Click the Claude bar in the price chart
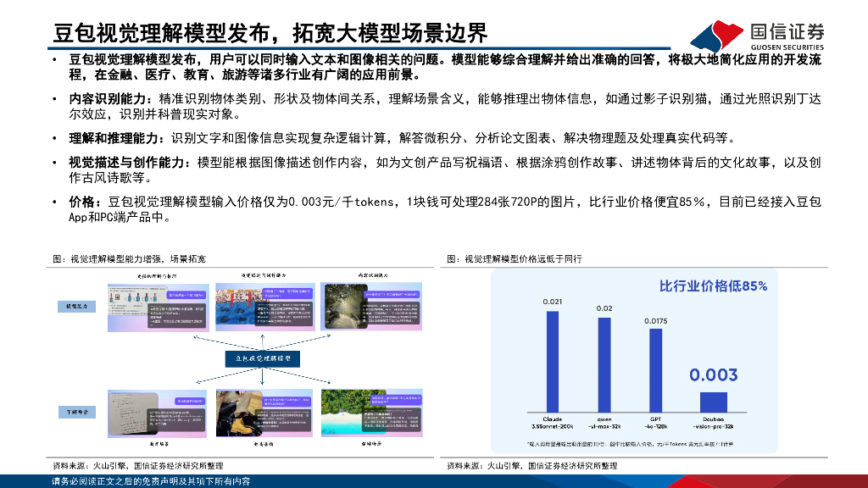 pos(553,362)
